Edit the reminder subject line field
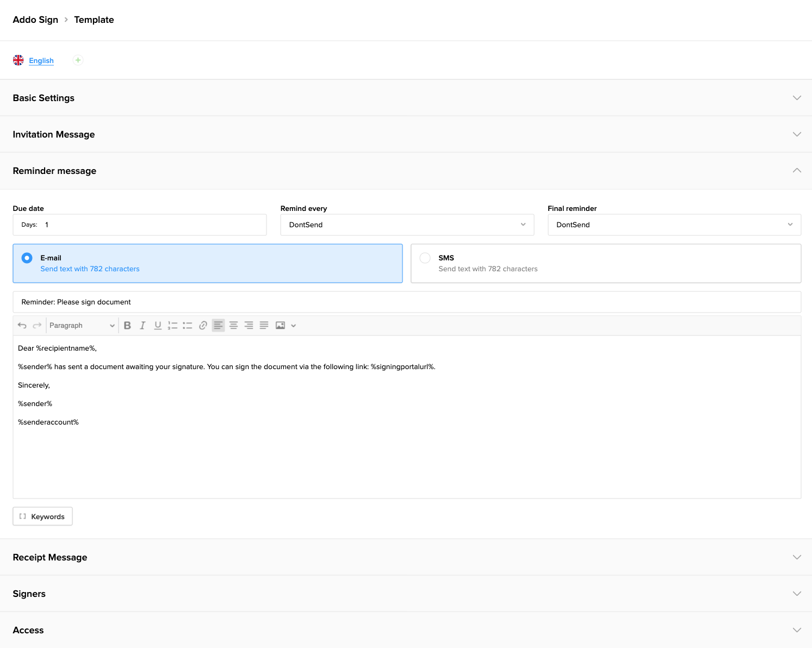The image size is (812, 648). 381,302
